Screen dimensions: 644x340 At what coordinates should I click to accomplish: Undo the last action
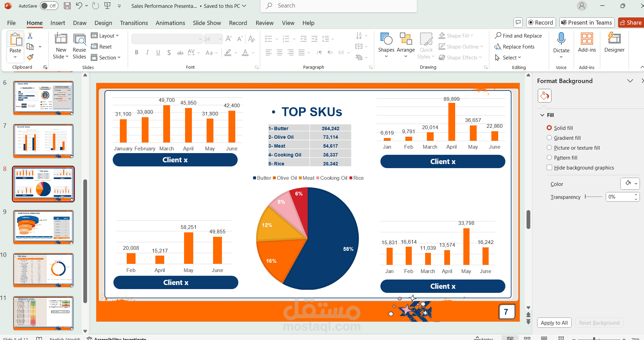pos(79,6)
